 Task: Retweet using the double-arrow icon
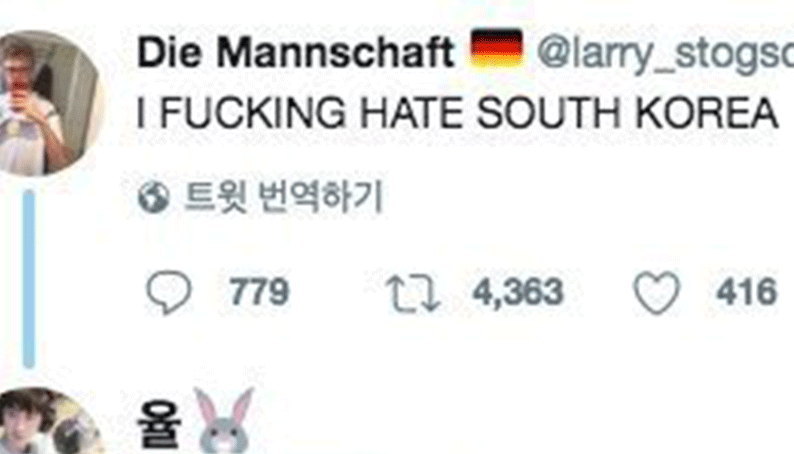(413, 293)
